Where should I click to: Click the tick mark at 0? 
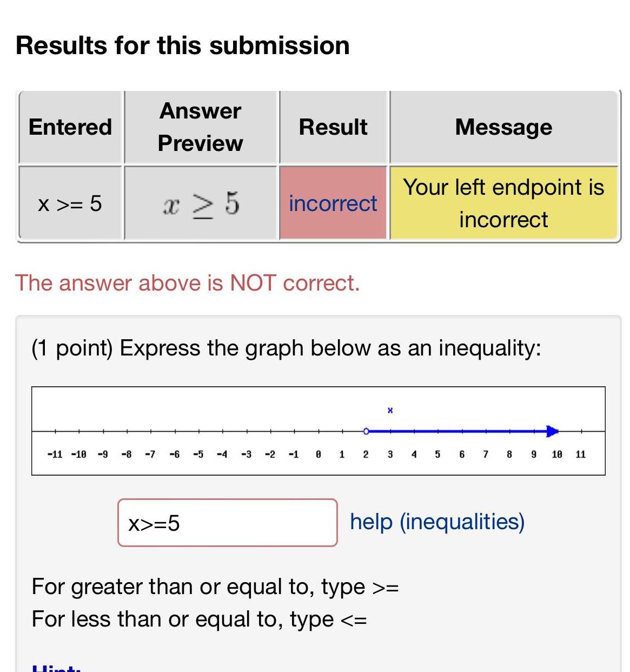click(319, 430)
